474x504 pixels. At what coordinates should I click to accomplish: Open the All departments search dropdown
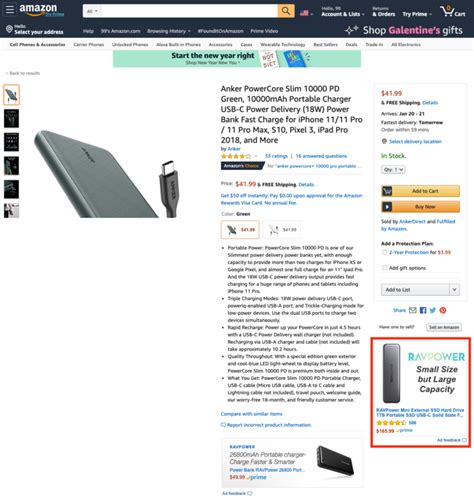pyautogui.click(x=92, y=11)
